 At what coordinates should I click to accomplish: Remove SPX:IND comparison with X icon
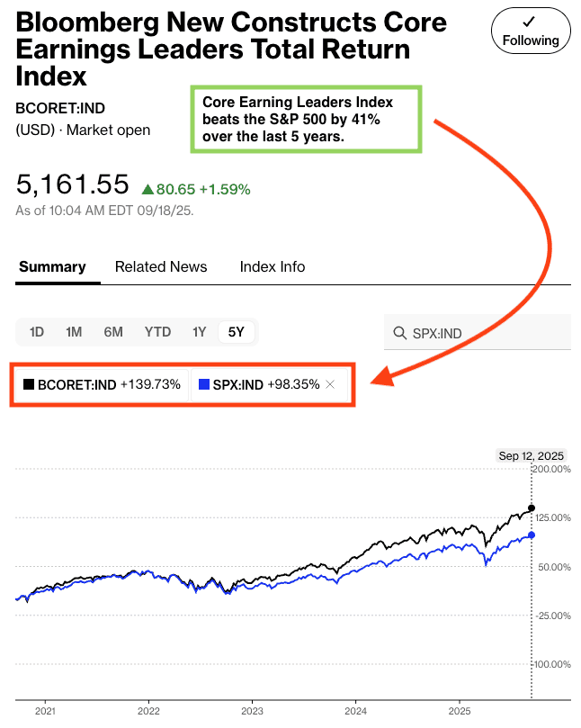coord(330,384)
